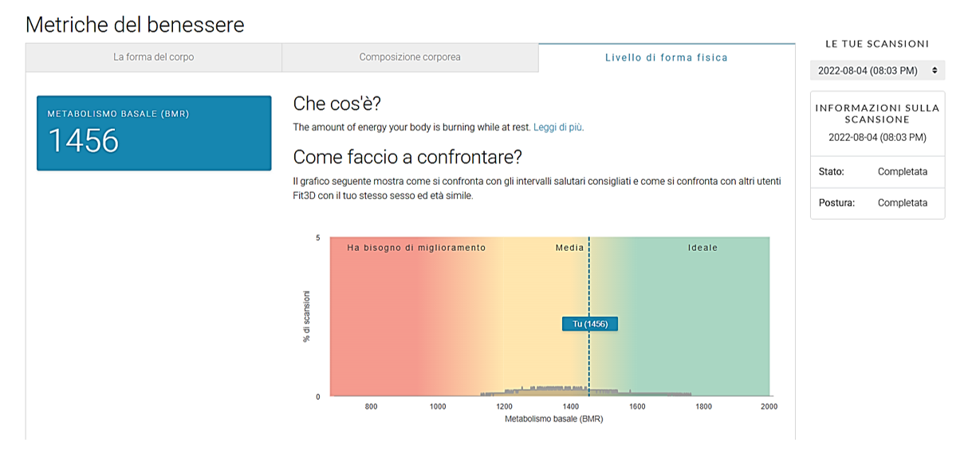Click the Leggi di più link
The width and height of the screenshot is (980, 462).
[558, 127]
